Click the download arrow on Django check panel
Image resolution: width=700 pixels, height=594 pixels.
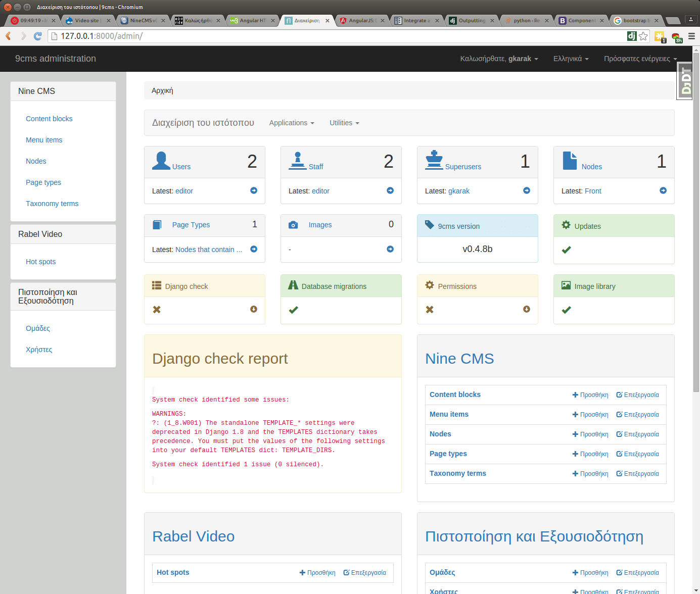click(253, 309)
